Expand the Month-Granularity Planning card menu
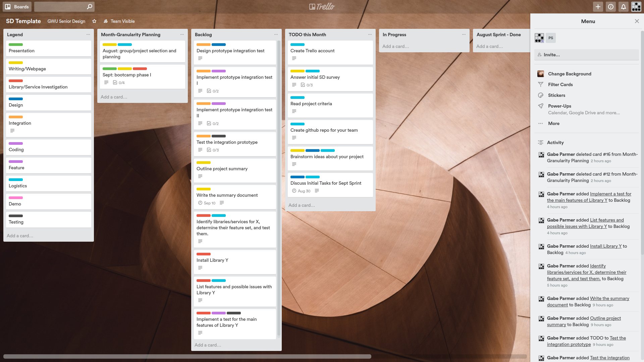 (x=182, y=35)
